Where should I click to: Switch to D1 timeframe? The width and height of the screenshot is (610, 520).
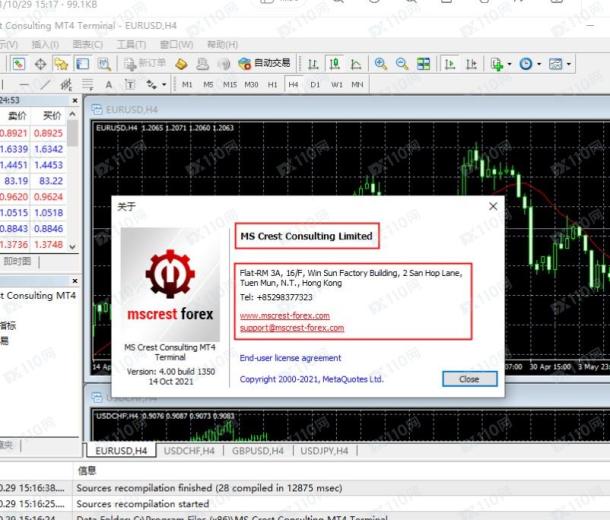pyautogui.click(x=315, y=84)
